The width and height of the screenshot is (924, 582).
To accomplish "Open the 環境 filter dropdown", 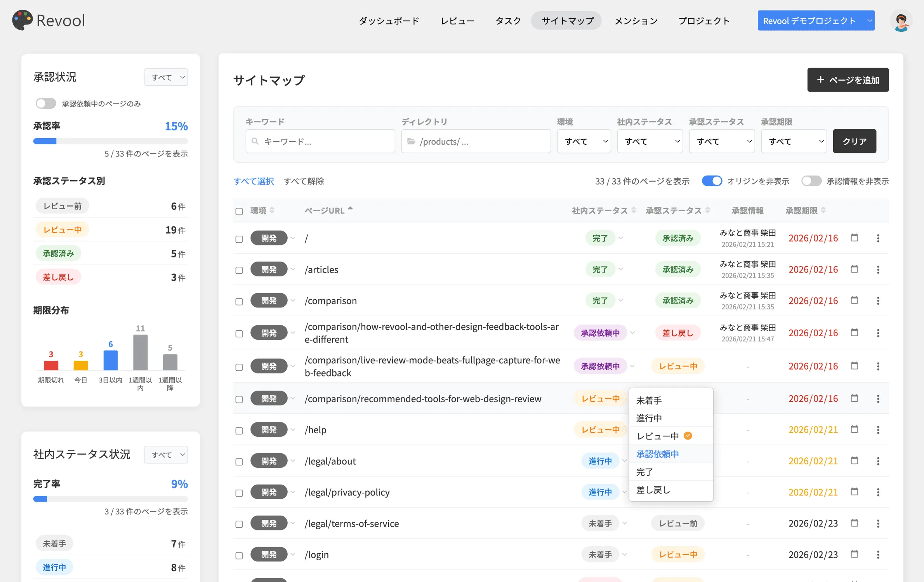I will click(x=584, y=141).
